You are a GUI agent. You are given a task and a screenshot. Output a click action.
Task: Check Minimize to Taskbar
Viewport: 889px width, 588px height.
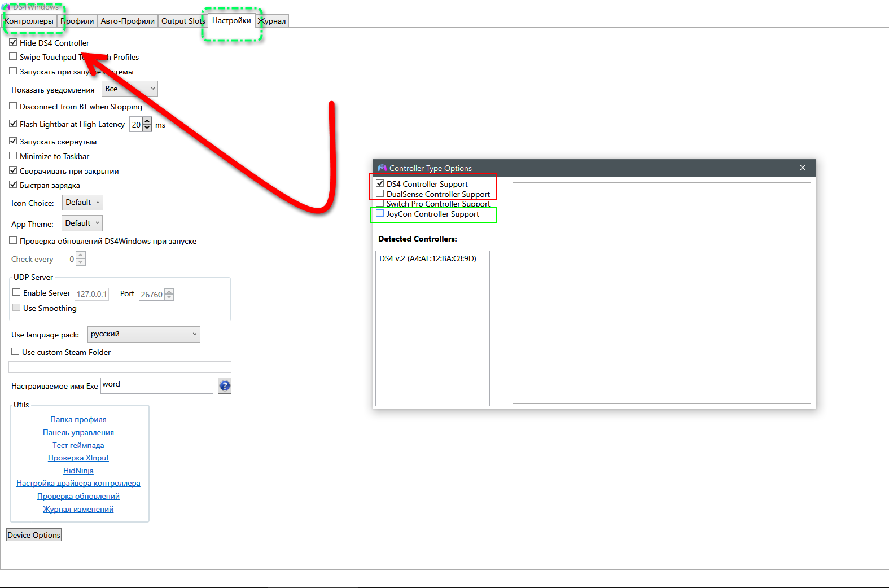coord(13,156)
